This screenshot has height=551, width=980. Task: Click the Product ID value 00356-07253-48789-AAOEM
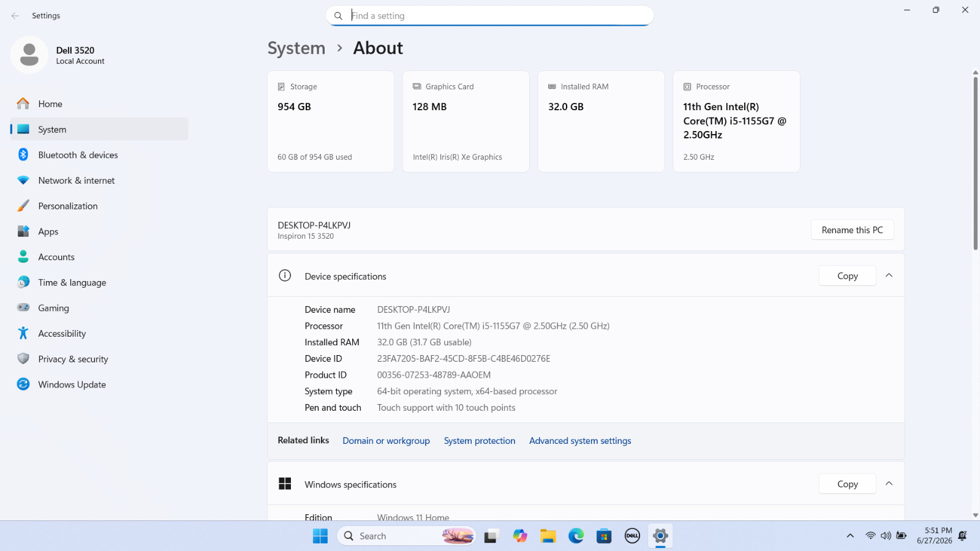click(434, 375)
